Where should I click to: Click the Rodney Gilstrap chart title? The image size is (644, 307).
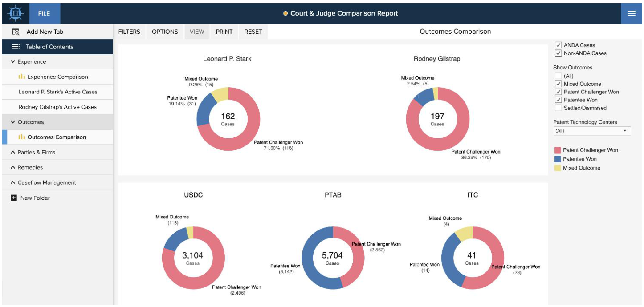(437, 59)
